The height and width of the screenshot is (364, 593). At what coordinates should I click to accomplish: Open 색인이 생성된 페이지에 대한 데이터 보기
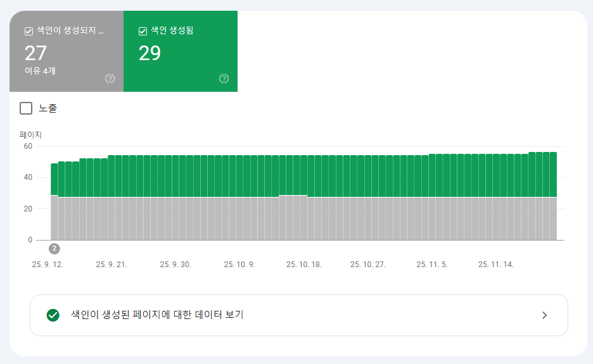pos(157,315)
